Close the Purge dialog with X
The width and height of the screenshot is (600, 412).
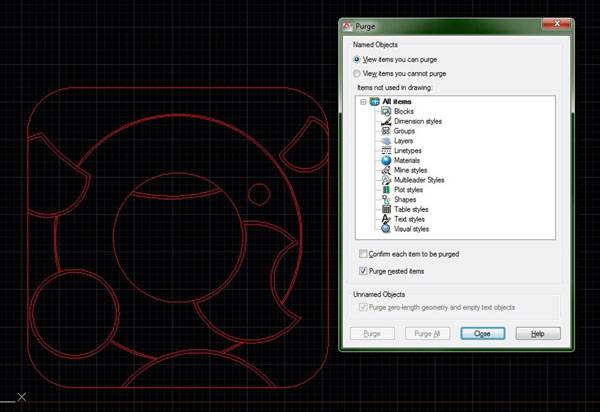coord(558,25)
